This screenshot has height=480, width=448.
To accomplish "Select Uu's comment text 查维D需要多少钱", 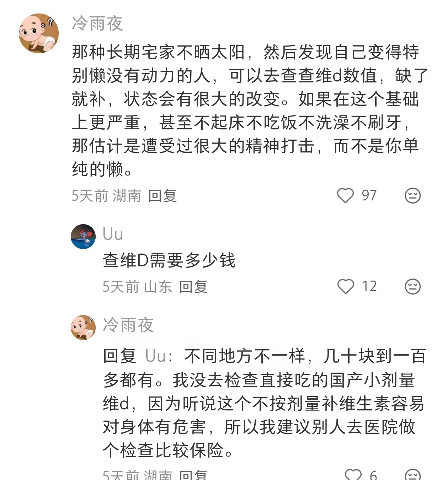I will [x=169, y=260].
